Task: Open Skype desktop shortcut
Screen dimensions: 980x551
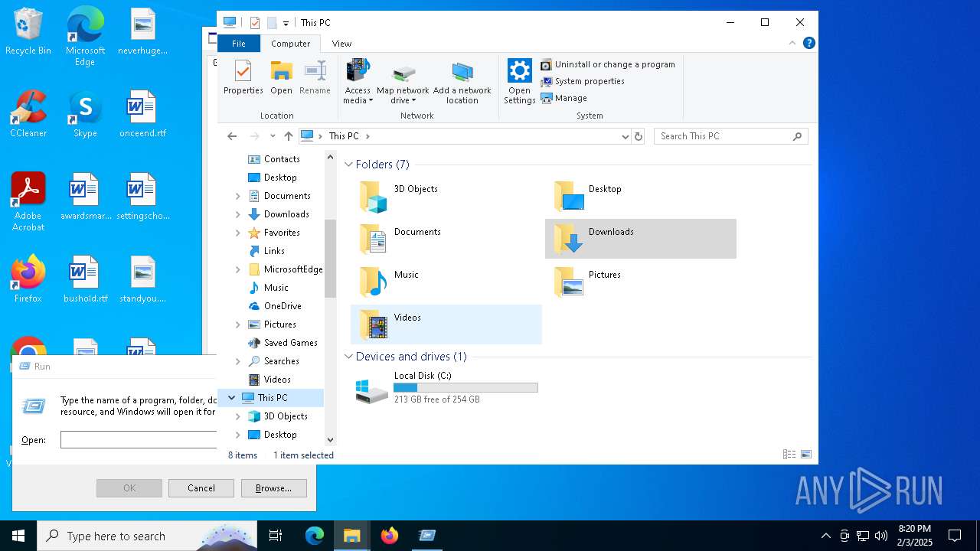Action: 85,114
